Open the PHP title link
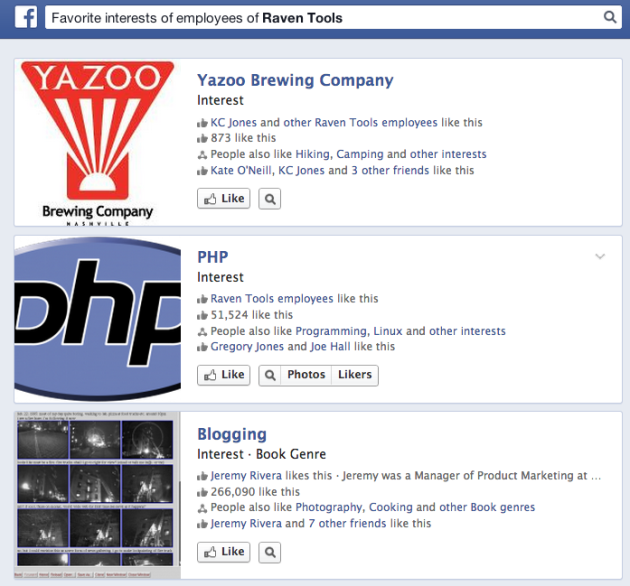 coord(213,257)
